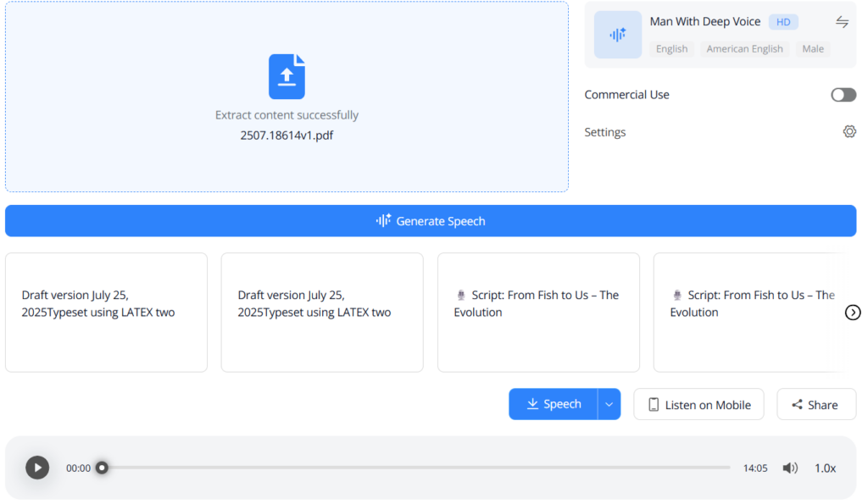The image size is (868, 504).
Task: Select the American English language tag
Action: click(744, 48)
